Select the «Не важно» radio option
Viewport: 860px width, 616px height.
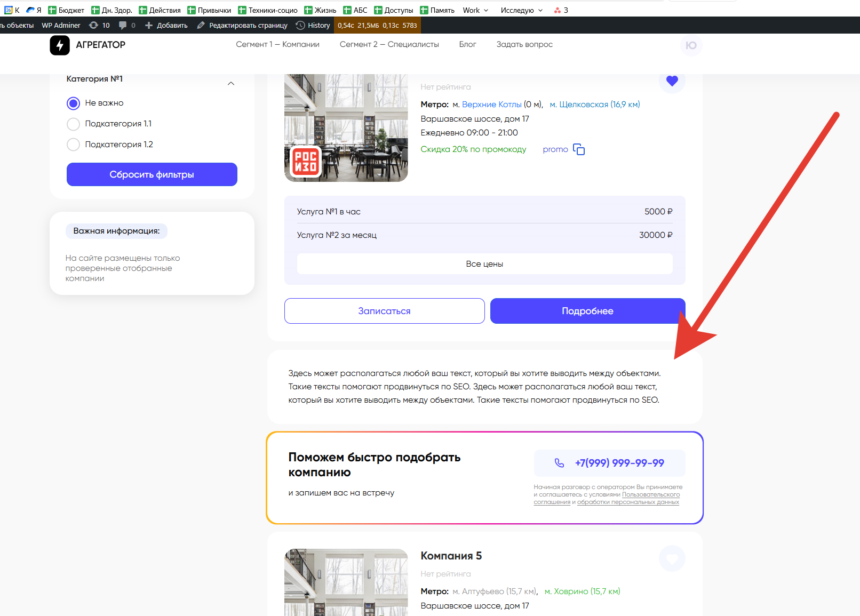point(74,103)
